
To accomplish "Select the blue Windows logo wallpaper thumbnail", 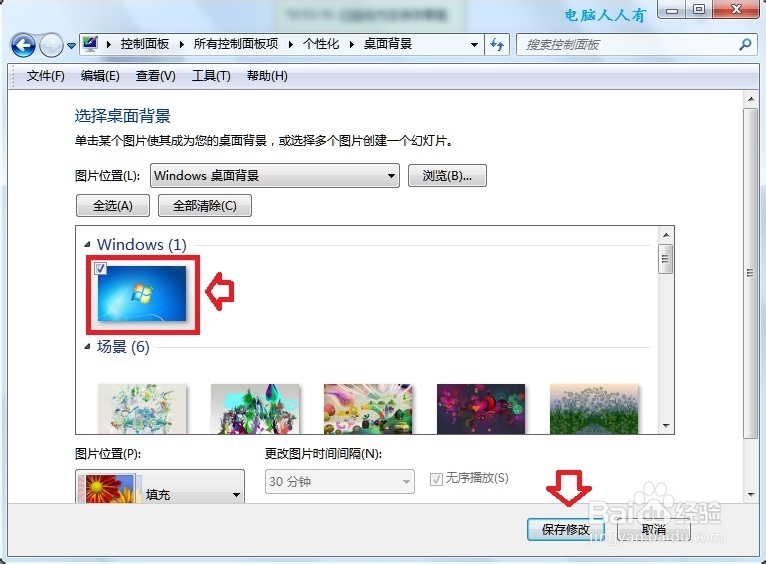I will coord(142,294).
